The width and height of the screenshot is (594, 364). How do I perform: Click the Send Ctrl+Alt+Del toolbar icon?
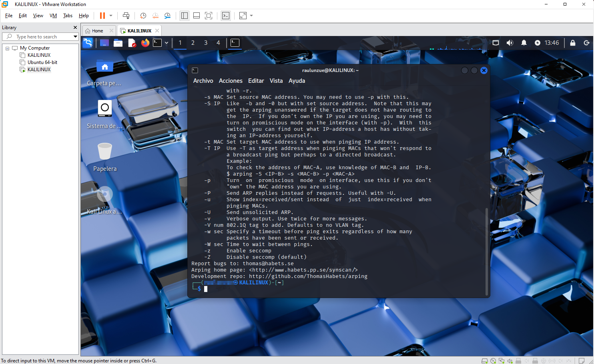click(126, 16)
